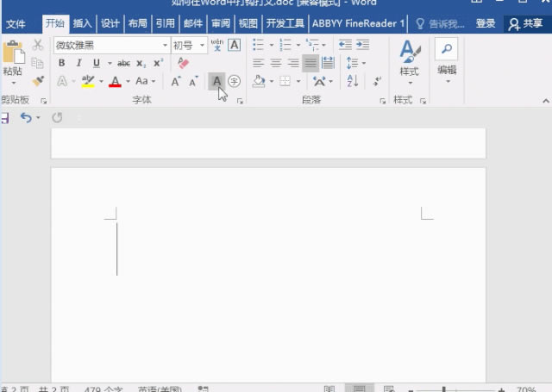
Task: Switch to the 插入 Insert tab
Action: tap(83, 23)
